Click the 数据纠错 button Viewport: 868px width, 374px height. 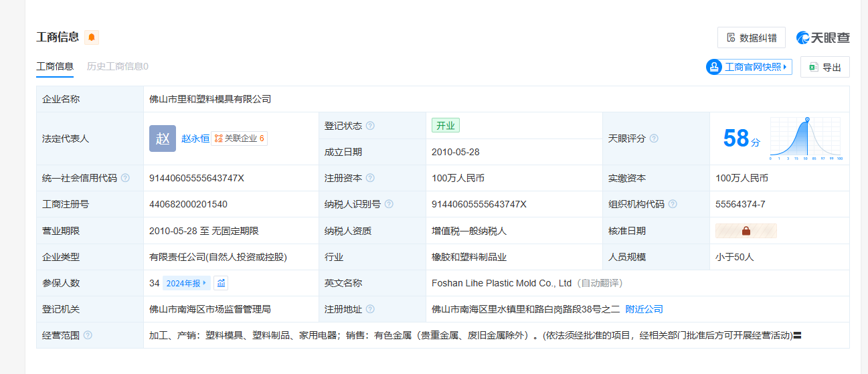[751, 37]
